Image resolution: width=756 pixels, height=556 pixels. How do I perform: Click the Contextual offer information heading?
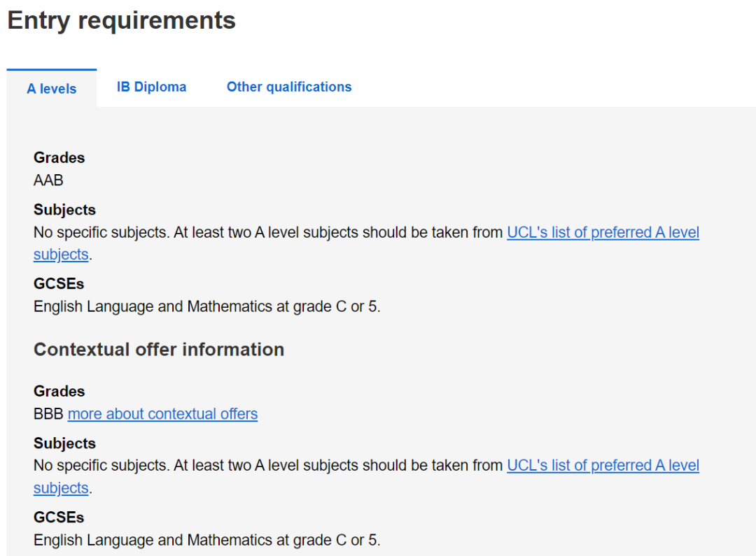point(159,350)
